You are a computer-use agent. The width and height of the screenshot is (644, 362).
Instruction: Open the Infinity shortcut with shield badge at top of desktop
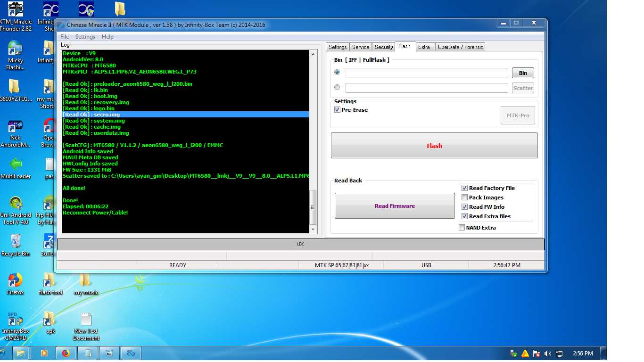pyautogui.click(x=86, y=9)
